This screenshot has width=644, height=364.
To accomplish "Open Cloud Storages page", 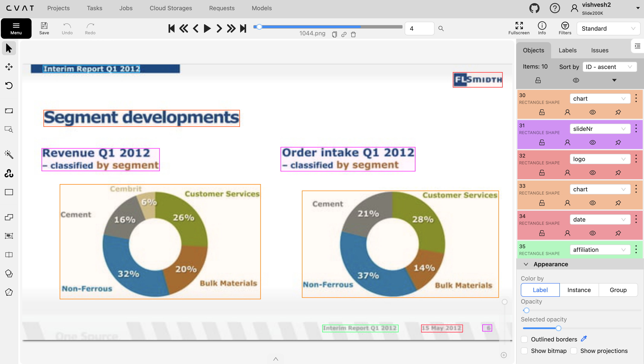I will [171, 8].
